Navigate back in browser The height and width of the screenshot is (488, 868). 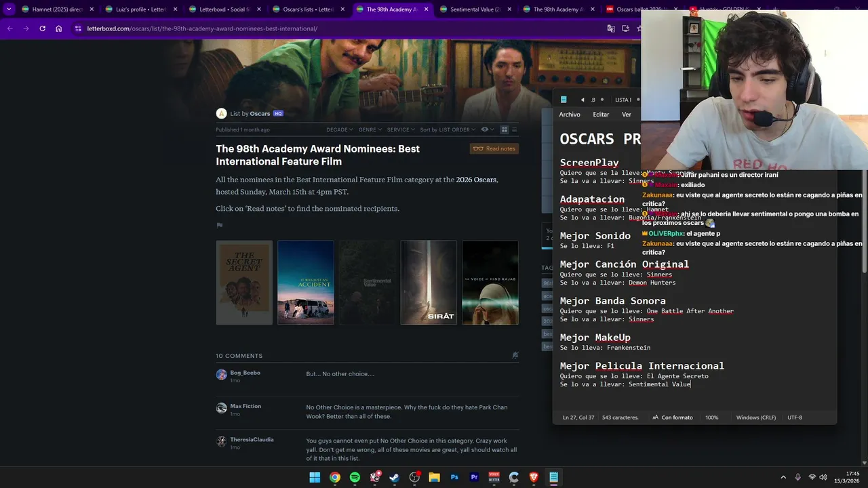(9, 28)
